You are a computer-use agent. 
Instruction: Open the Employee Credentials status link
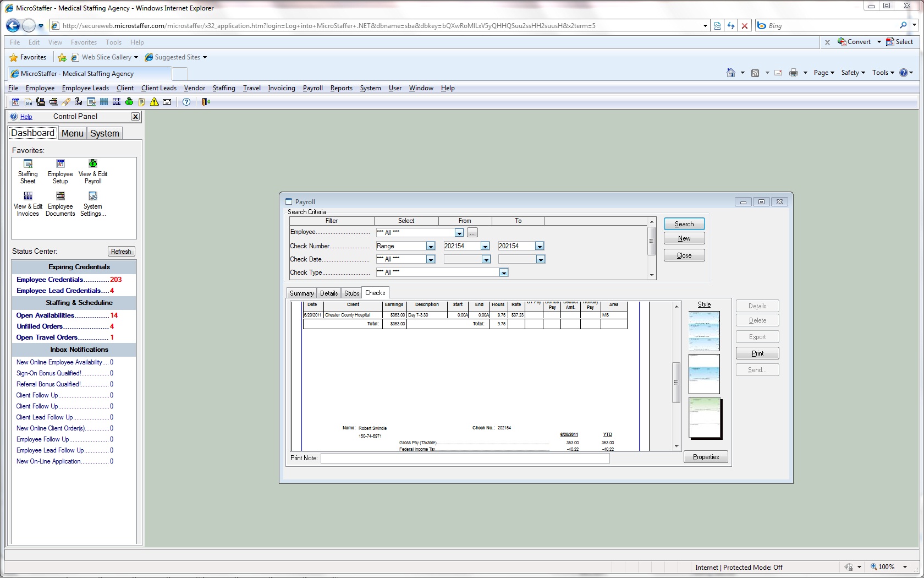(50, 280)
